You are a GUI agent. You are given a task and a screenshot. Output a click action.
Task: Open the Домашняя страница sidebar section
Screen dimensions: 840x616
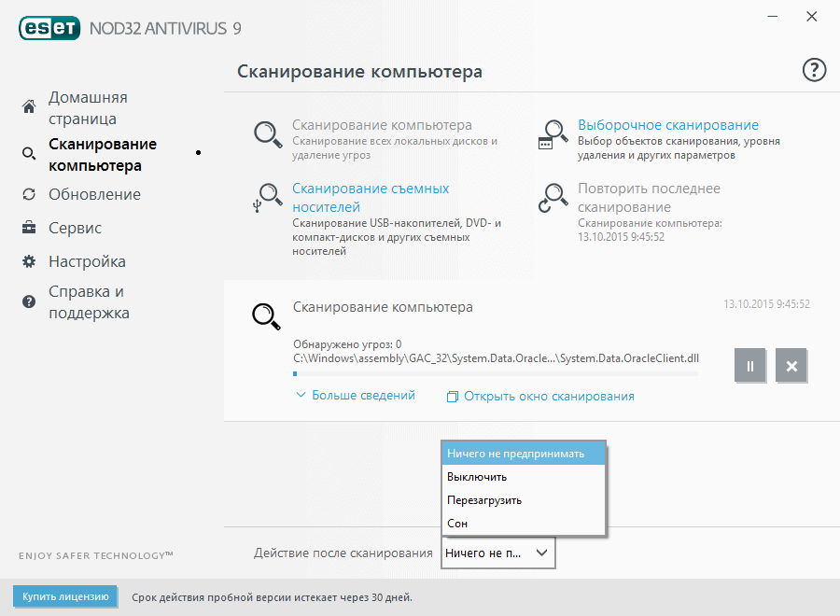click(x=84, y=107)
